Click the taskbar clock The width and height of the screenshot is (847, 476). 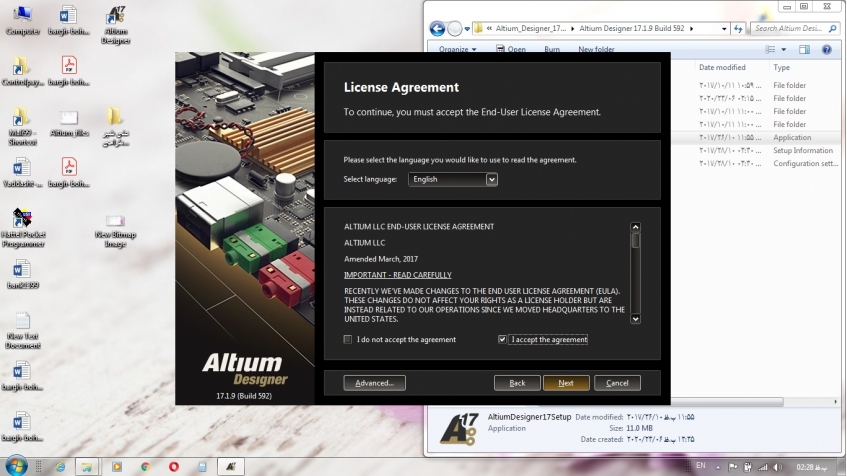point(811,467)
